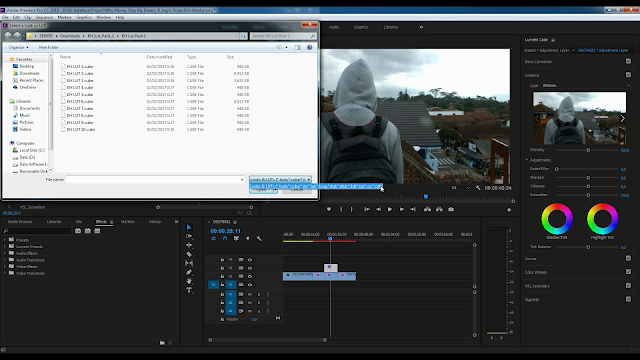Open the Sequence menu
Screen dimensions: 640x360
(x=44, y=17)
